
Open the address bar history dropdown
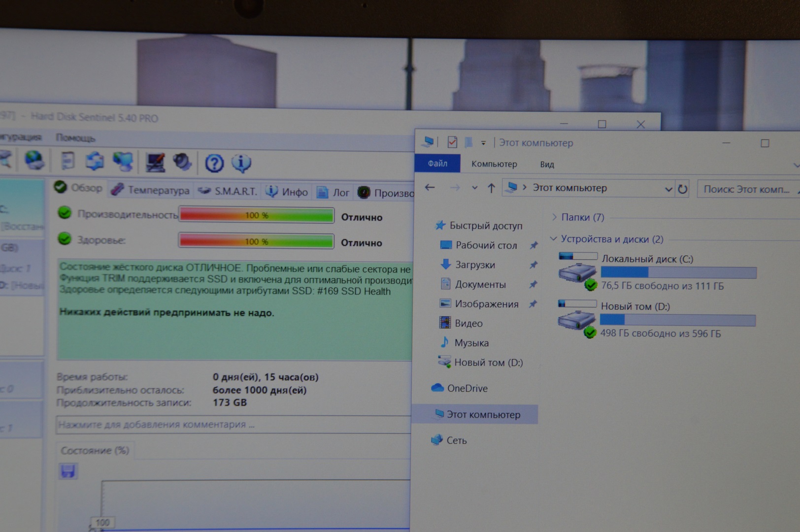(668, 189)
